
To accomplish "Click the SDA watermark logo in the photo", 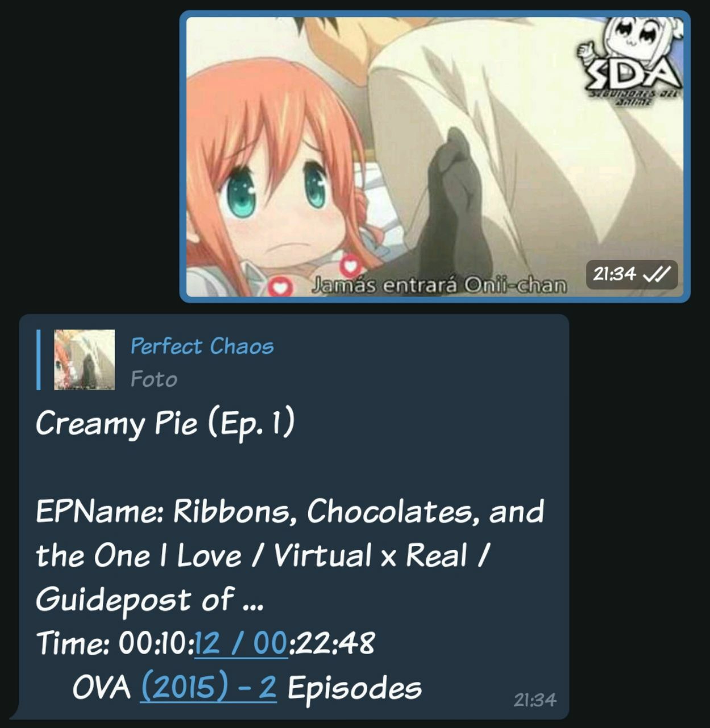I will (632, 61).
